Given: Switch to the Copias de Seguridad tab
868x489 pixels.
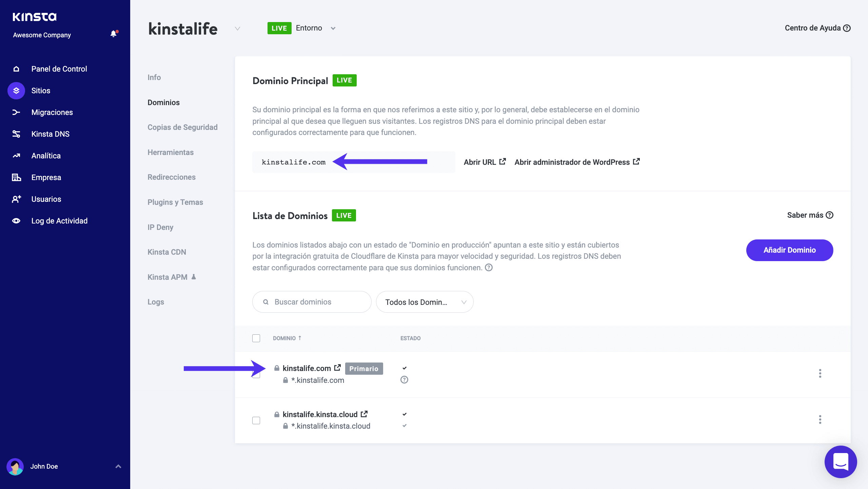Looking at the screenshot, I should coord(182,127).
